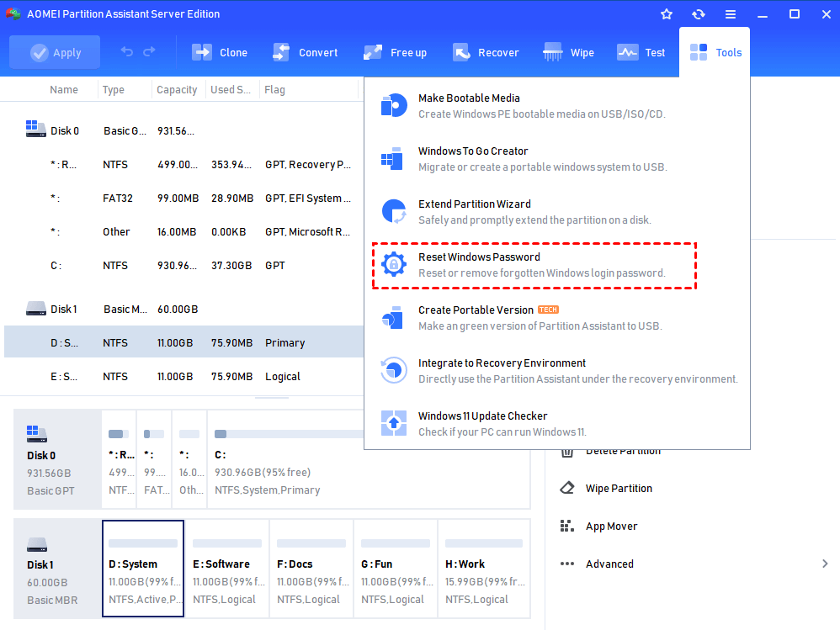Select the FAT32 EFI partition row
This screenshot has width=840, height=630.
tap(183, 198)
